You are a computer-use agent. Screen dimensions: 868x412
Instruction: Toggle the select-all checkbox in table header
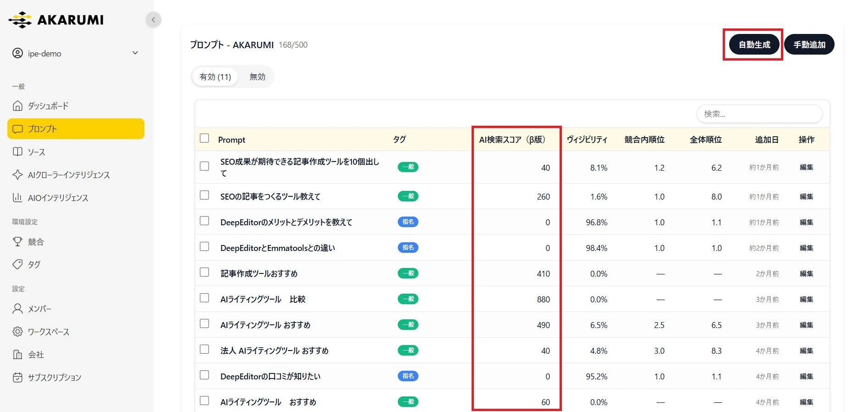click(204, 138)
